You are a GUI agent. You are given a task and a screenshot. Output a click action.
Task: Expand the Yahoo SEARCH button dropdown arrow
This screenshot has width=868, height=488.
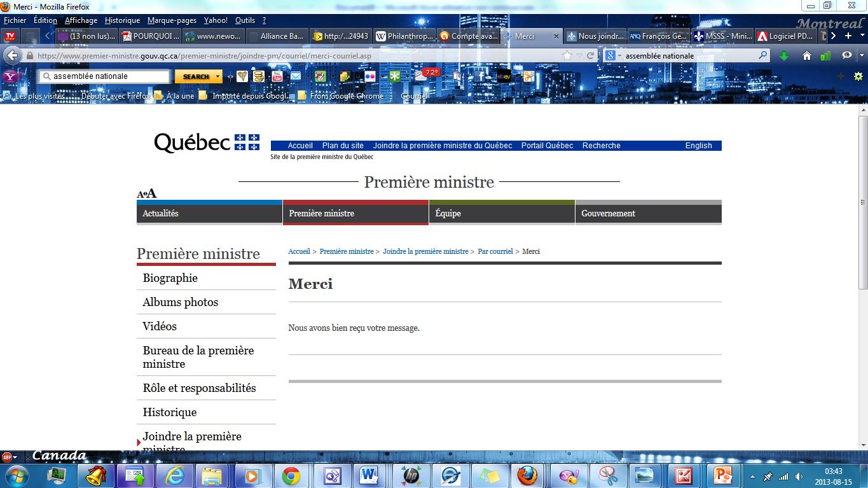click(218, 76)
